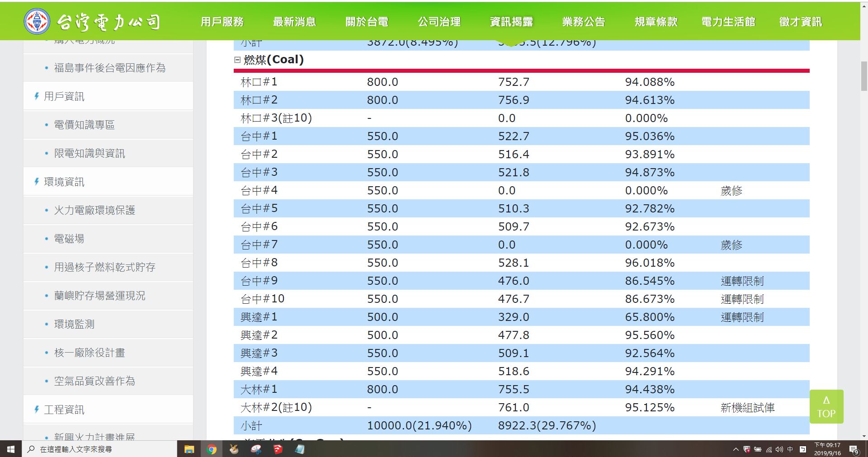Select 興達#1 運轉限制 remark
The height and width of the screenshot is (457, 868).
pyautogui.click(x=742, y=317)
